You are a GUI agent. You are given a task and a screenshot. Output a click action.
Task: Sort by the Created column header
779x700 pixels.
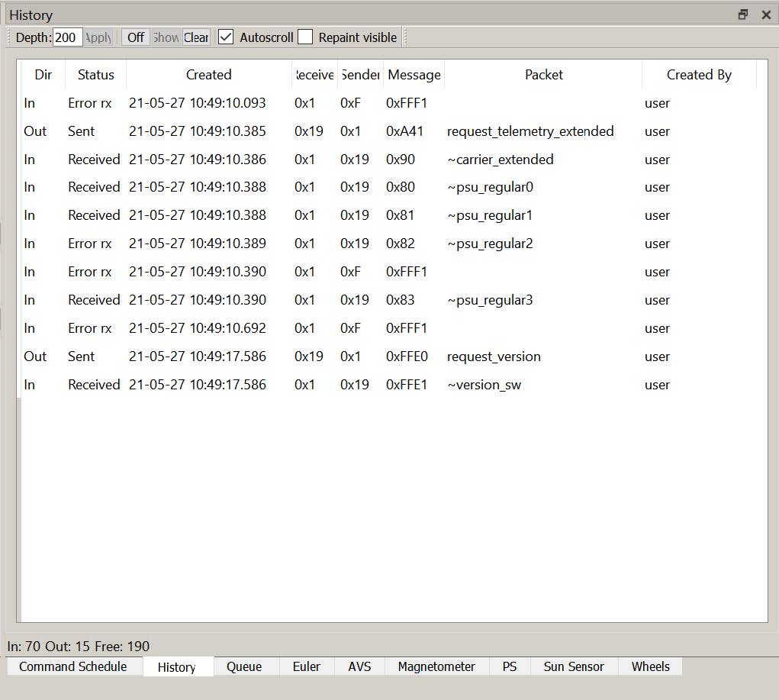(208, 75)
